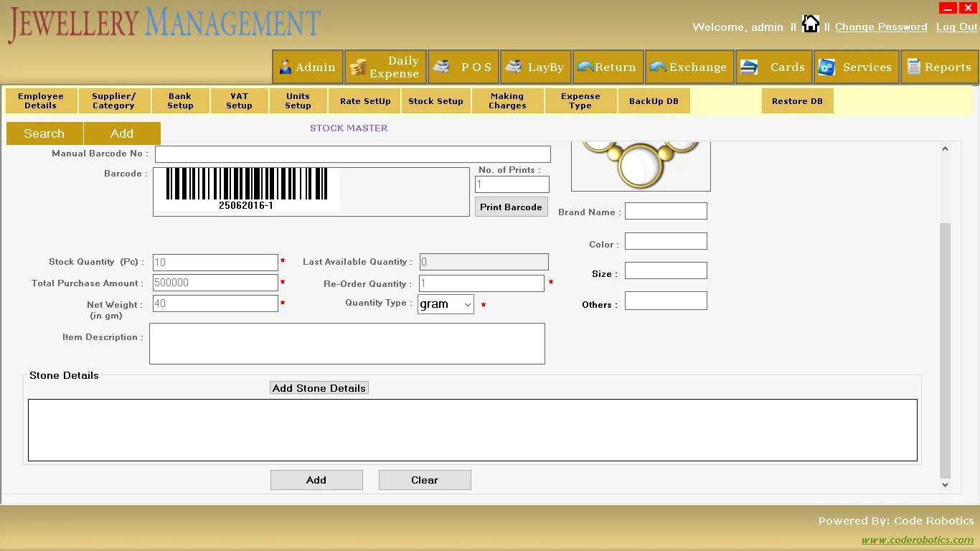980x551 pixels.
Task: Open the Admin module
Action: tap(307, 67)
